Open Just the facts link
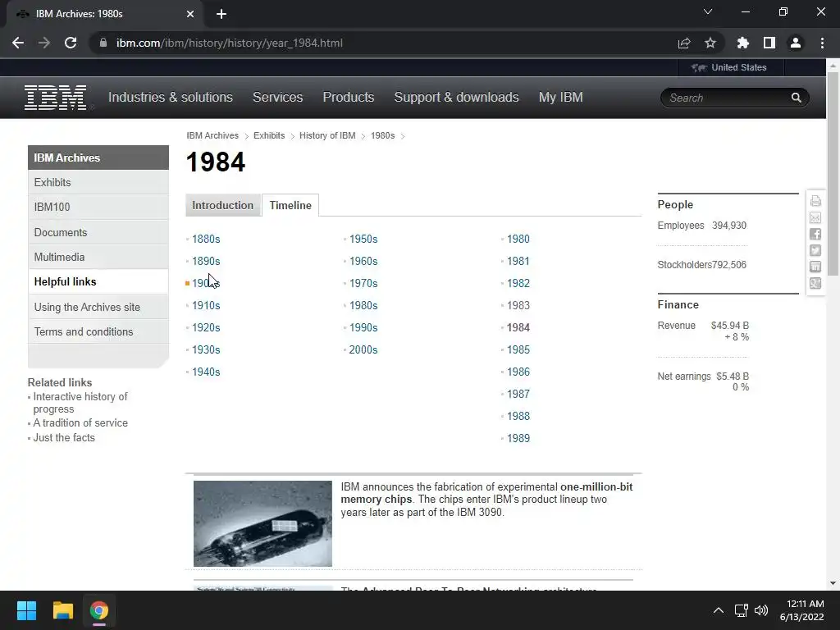 (64, 437)
